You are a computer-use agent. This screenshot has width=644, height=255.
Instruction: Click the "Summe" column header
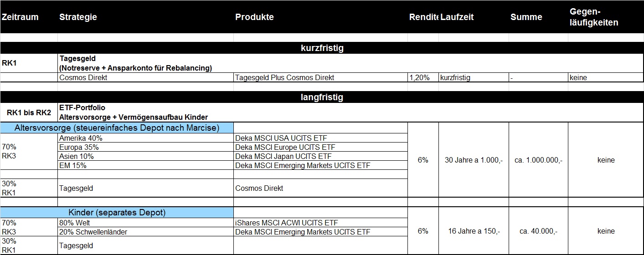pyautogui.click(x=526, y=17)
